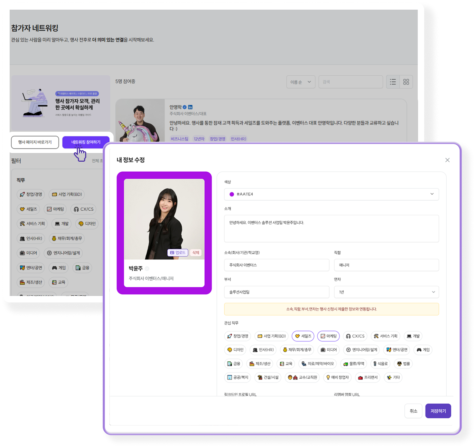Click the 저장하기 button

click(438, 411)
